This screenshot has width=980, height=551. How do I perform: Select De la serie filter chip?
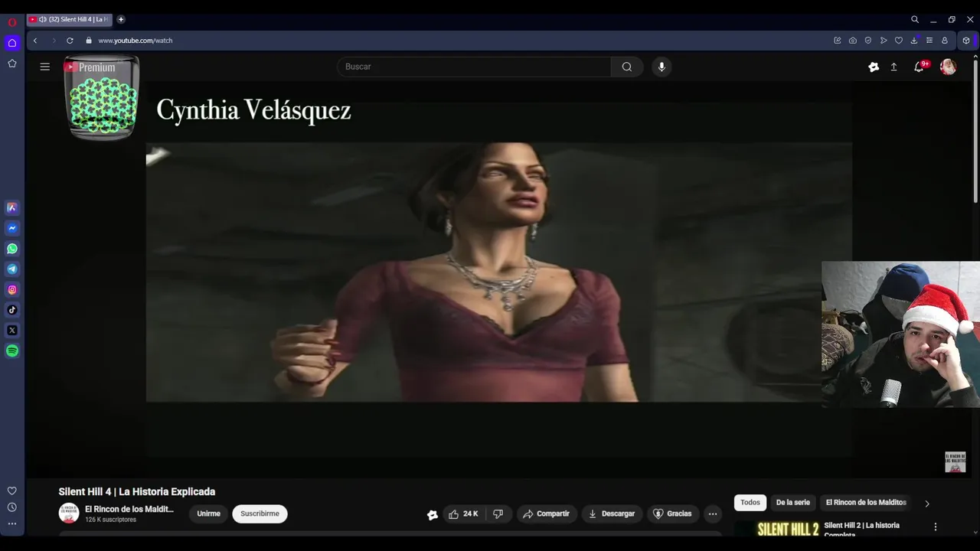[792, 502]
